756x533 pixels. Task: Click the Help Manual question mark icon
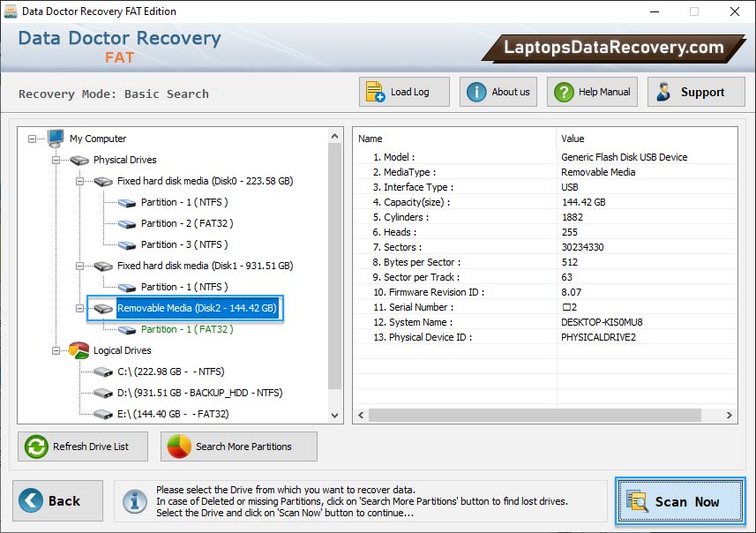[564, 92]
